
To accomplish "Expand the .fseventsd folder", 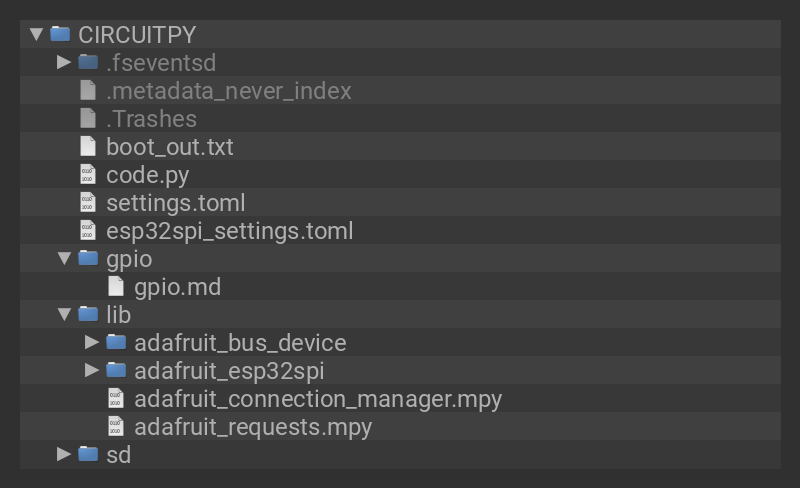I will [x=64, y=62].
